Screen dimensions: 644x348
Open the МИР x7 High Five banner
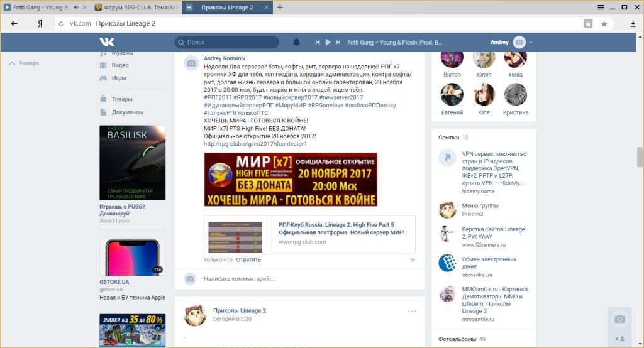click(x=291, y=179)
